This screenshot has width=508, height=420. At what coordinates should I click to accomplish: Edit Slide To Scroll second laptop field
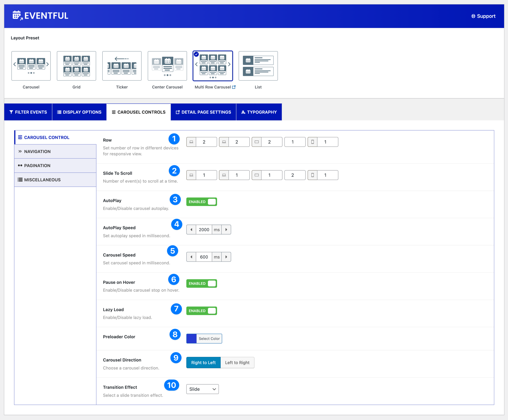pos(239,175)
